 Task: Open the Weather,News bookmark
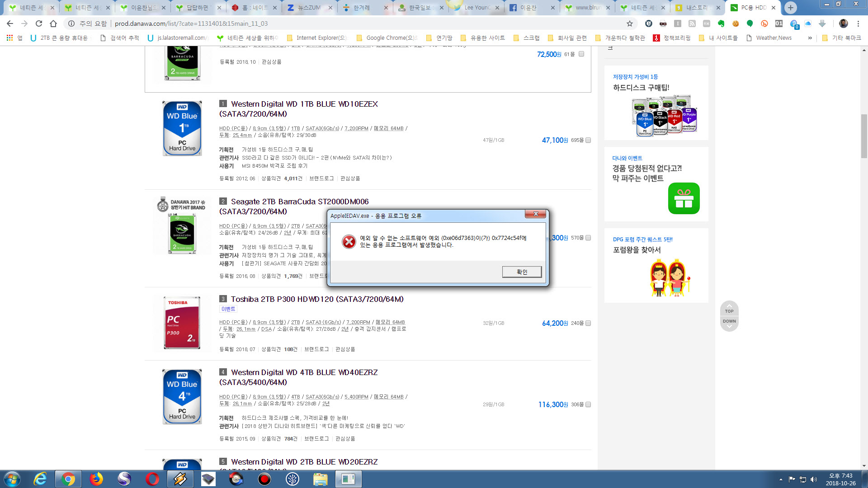(x=769, y=38)
